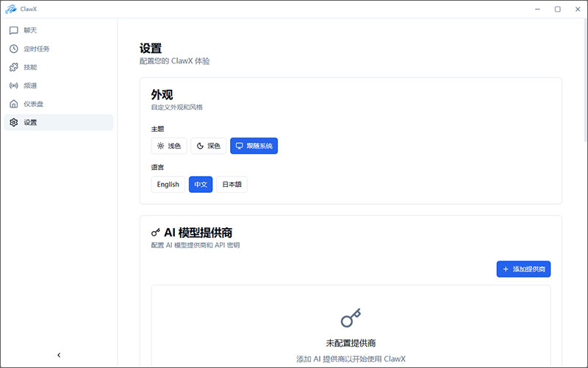588x368 pixels.
Task: Open the 频道 broadcast icon
Action: (x=14, y=85)
